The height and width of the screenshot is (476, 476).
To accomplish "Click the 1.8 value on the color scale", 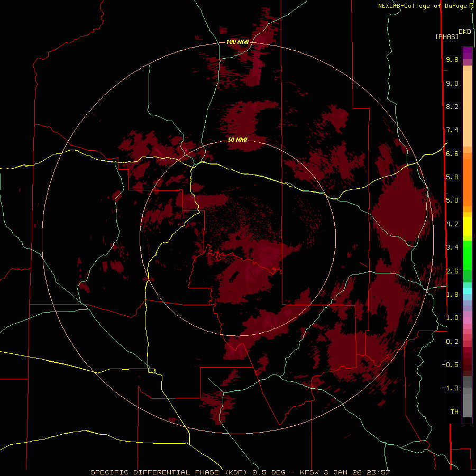I will 452,295.
